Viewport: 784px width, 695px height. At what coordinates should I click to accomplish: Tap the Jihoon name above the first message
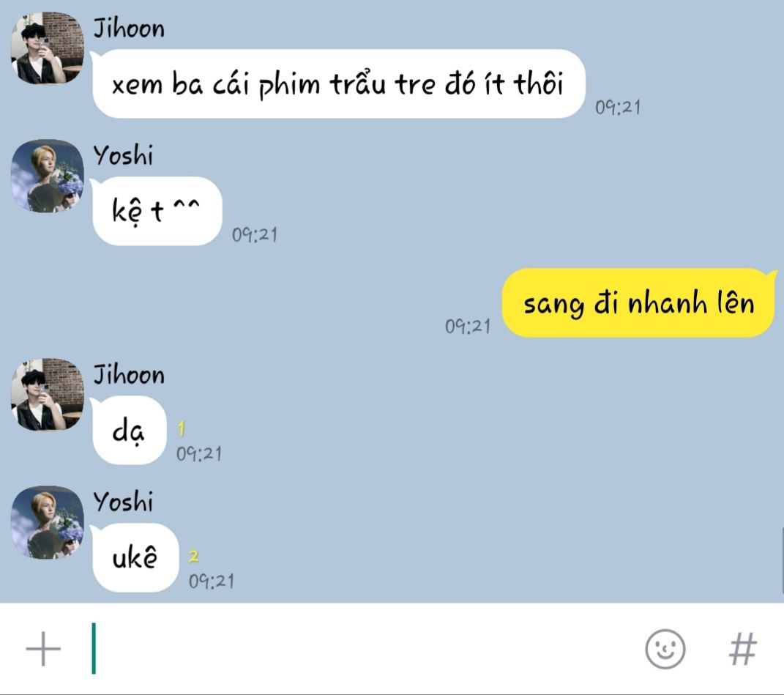129,29
